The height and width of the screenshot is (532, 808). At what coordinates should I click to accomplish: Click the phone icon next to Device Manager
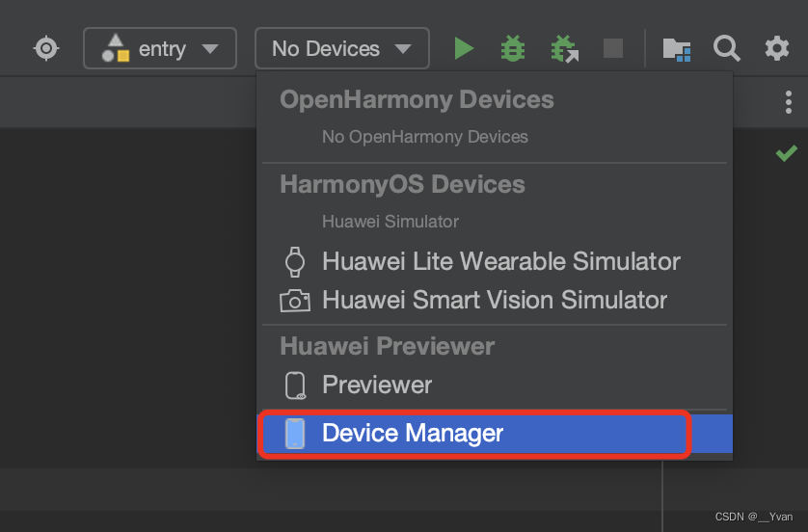(x=295, y=434)
